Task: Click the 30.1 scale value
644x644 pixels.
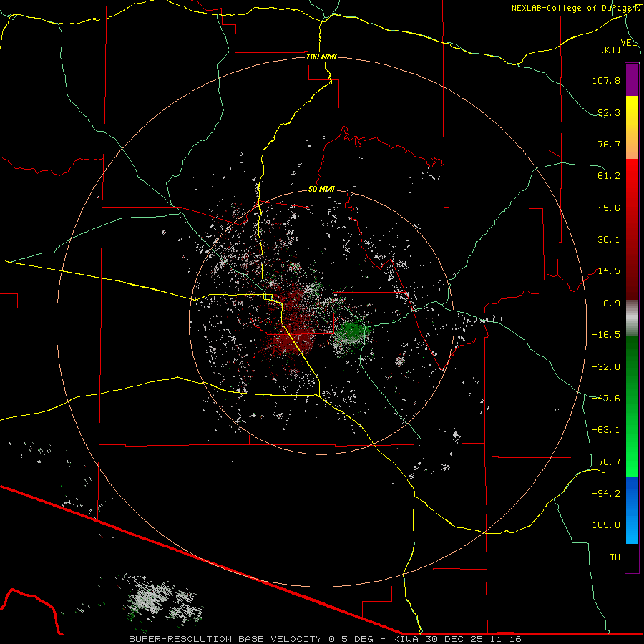Action: tap(609, 240)
